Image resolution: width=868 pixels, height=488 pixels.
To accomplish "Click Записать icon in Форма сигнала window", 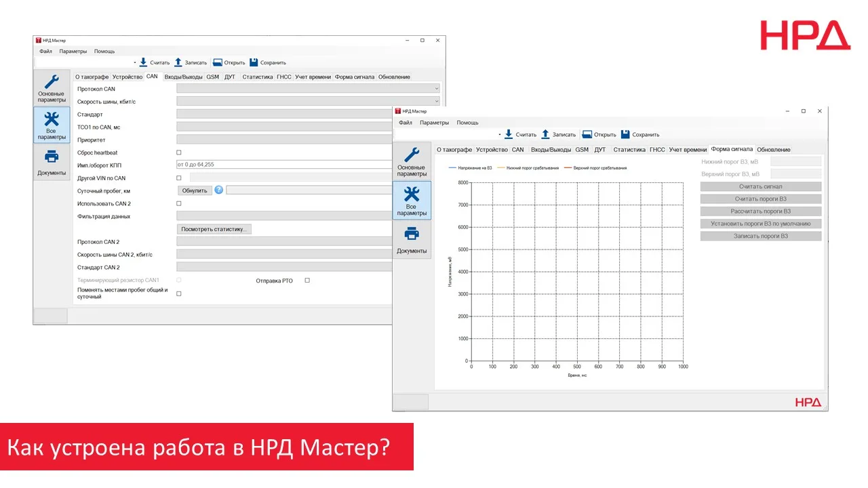I will click(x=545, y=134).
